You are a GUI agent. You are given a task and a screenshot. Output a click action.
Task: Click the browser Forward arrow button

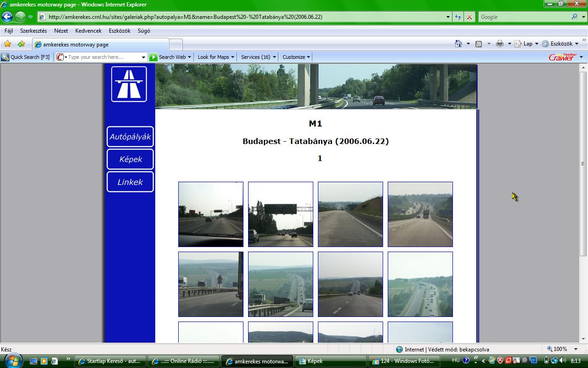click(x=20, y=17)
